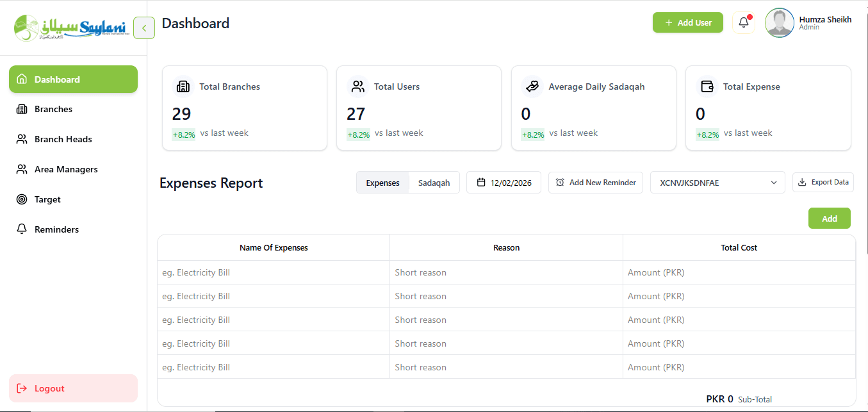Select the Branches sidebar icon

pos(21,109)
